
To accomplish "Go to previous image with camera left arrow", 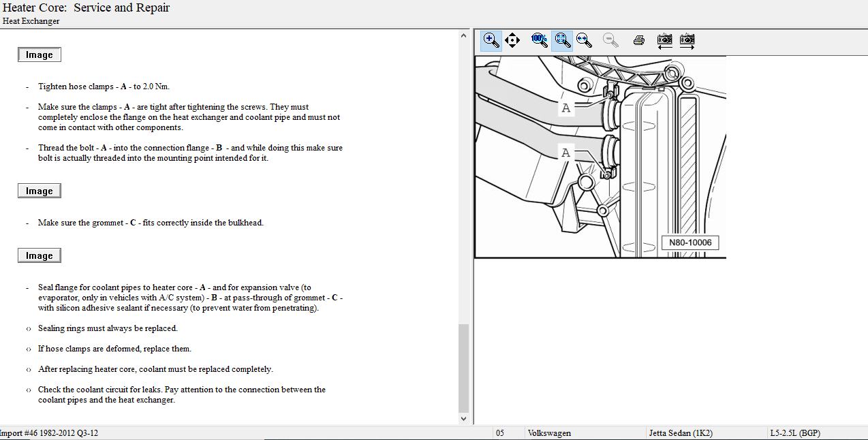I will coord(665,40).
